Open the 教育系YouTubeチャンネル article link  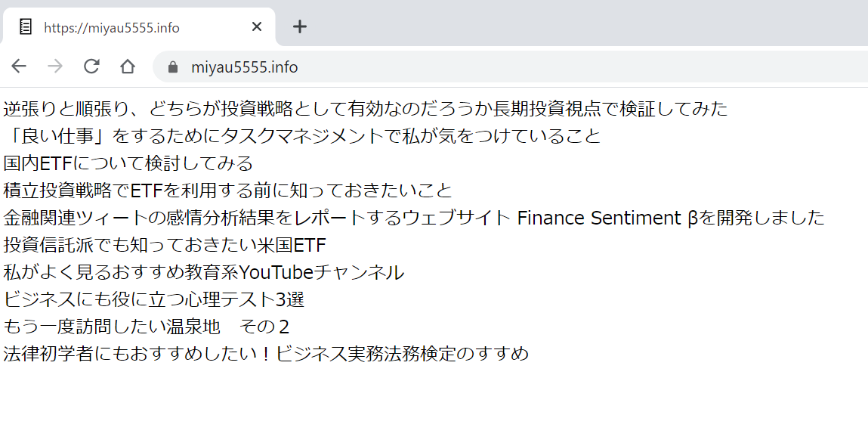(x=204, y=272)
